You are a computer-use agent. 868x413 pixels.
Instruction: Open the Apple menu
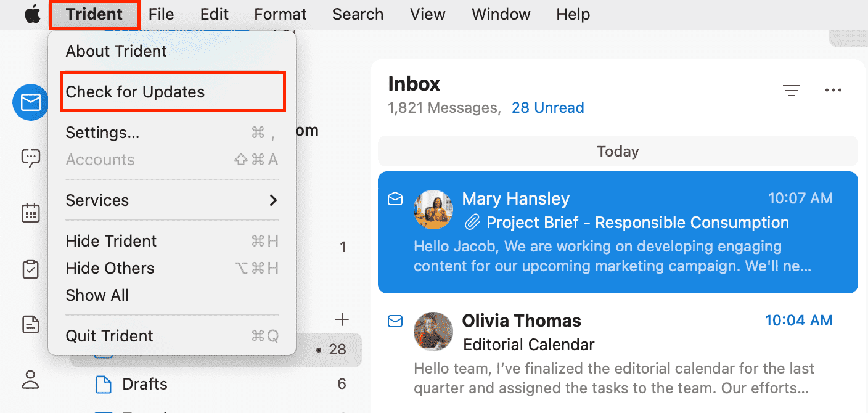[33, 14]
